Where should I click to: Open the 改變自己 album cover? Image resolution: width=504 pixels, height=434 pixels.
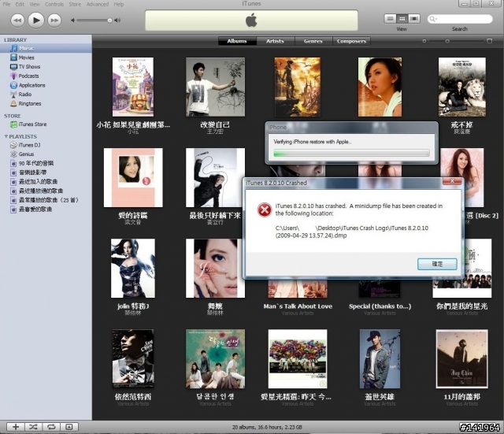point(215,87)
